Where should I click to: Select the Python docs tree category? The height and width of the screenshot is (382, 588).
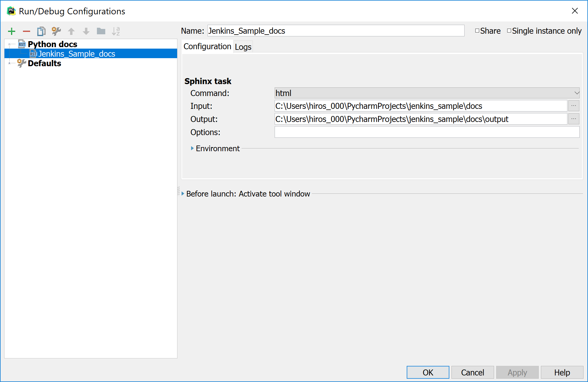[52, 44]
